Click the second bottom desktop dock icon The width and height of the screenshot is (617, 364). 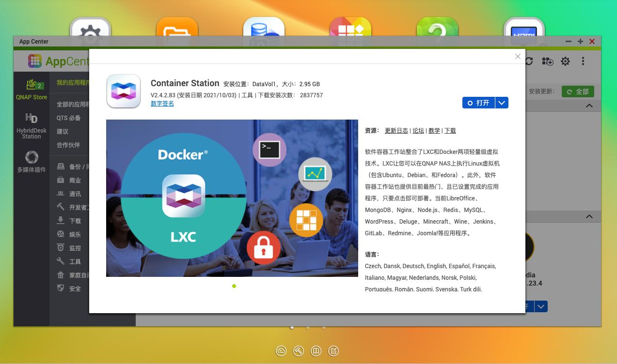(x=299, y=351)
